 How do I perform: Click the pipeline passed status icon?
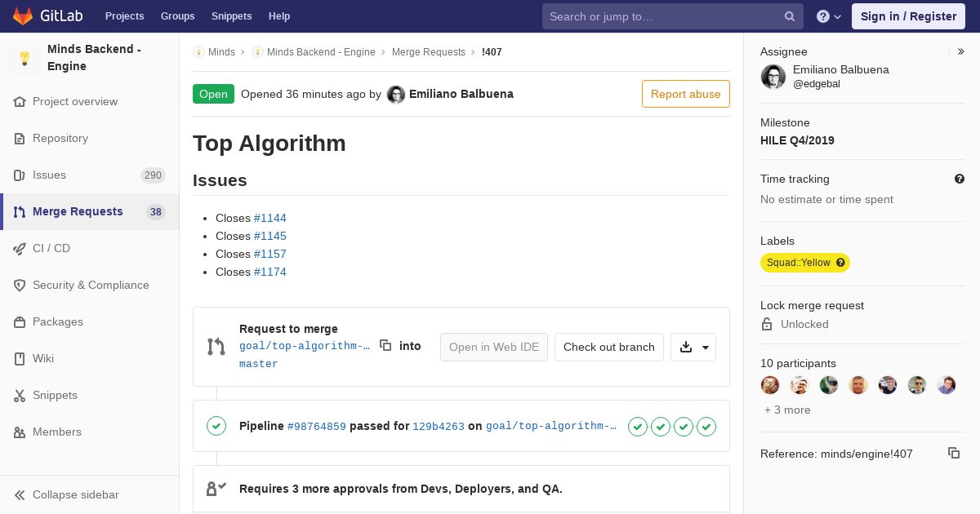pyautogui.click(x=216, y=426)
